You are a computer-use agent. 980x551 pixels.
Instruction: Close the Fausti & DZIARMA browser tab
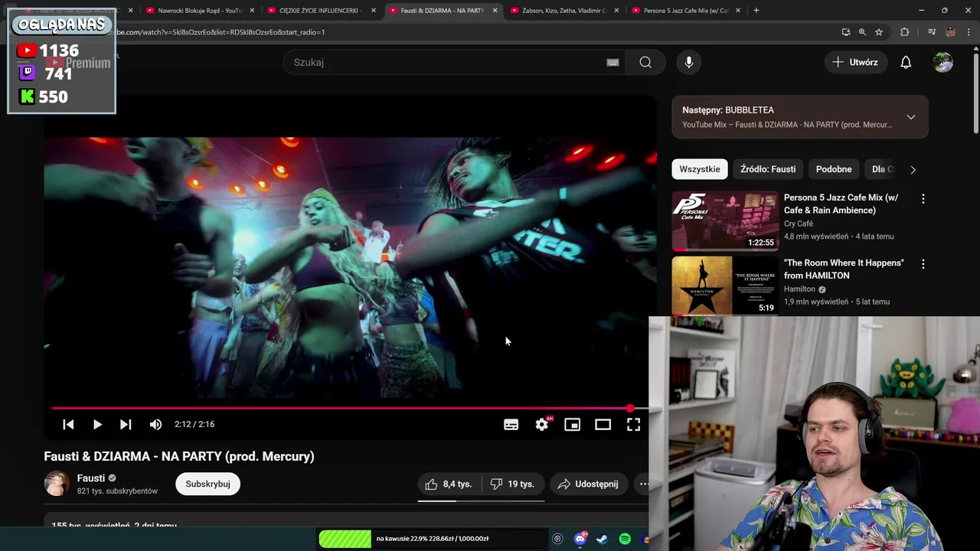click(x=495, y=10)
